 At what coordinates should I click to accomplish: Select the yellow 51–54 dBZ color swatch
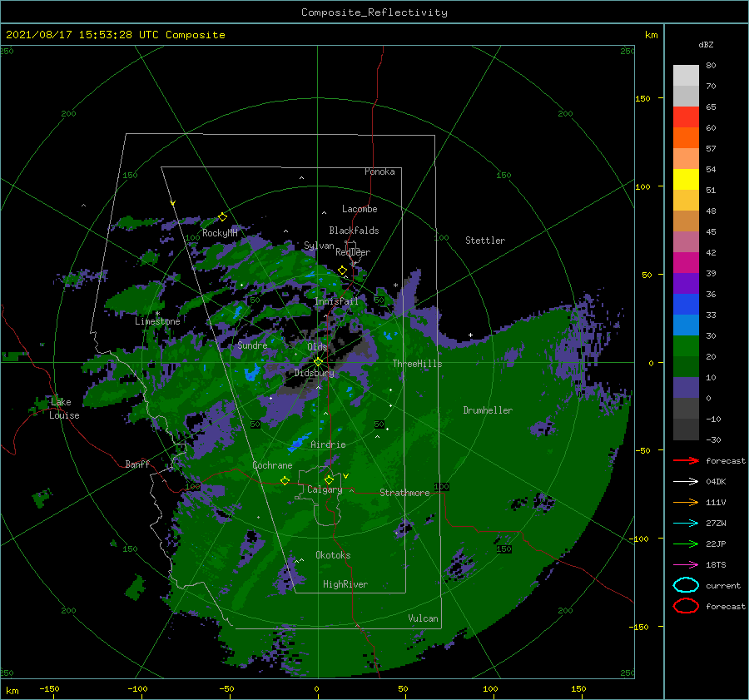686,180
